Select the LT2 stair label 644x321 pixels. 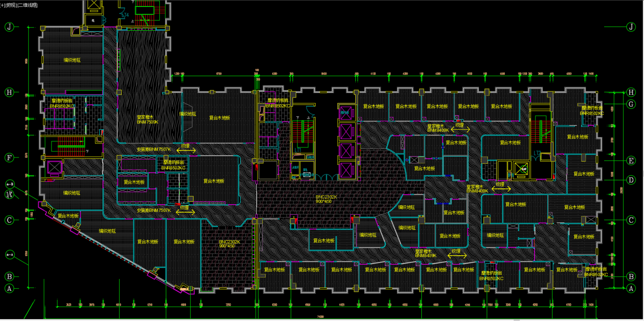pyautogui.click(x=537, y=153)
